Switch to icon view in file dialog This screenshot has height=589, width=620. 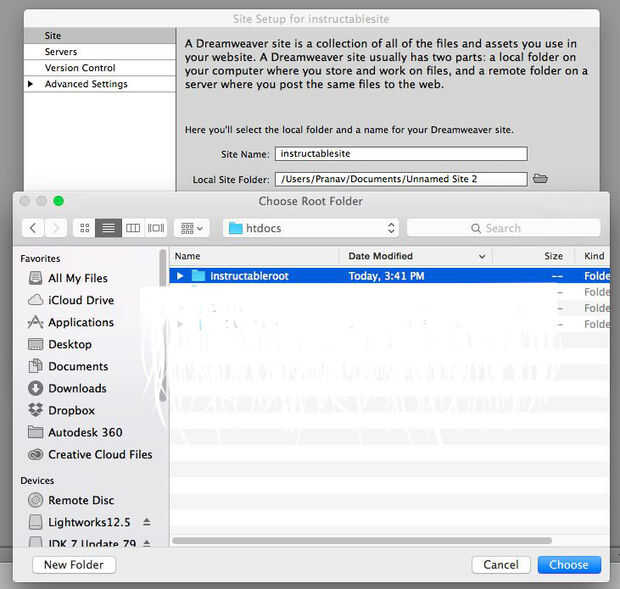pos(84,228)
